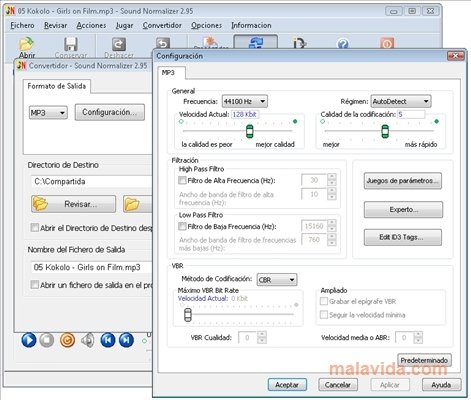
Task: Click the orange repeat loop button
Action: pos(67,340)
